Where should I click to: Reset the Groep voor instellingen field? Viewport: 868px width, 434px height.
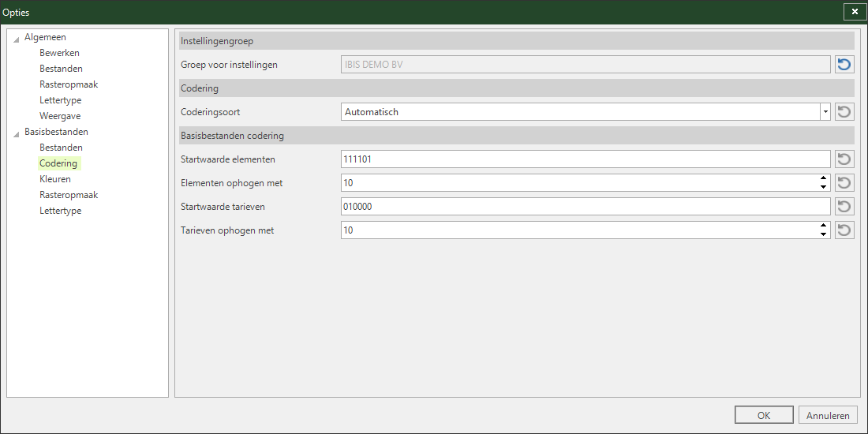coord(844,65)
